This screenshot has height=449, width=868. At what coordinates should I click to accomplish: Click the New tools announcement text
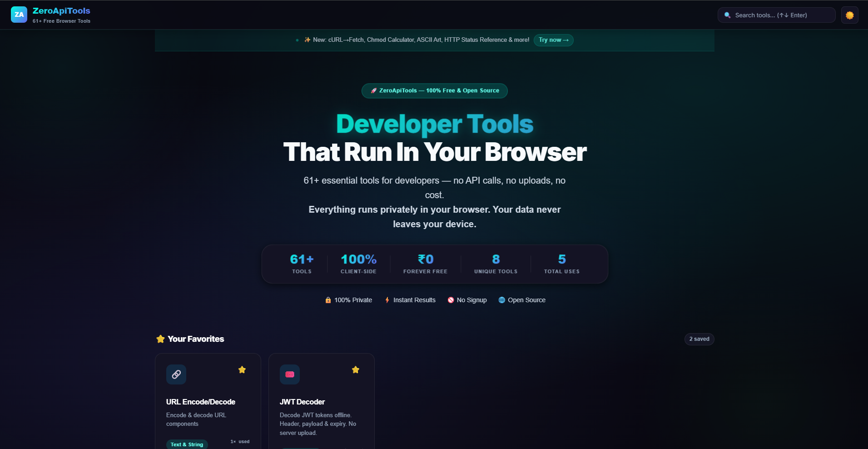point(421,40)
